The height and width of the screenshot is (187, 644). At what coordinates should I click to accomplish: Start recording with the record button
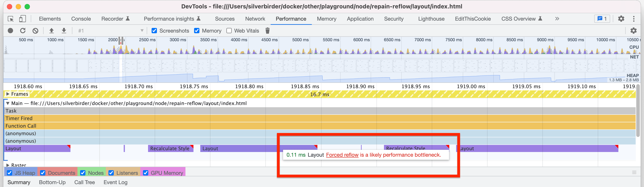coord(10,31)
